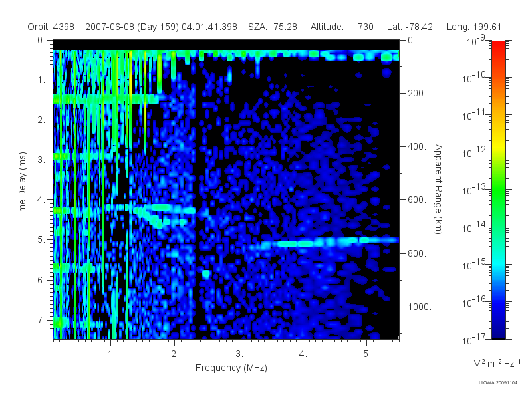Click the green horizontal band at 1.5 ms delay

coord(106,99)
